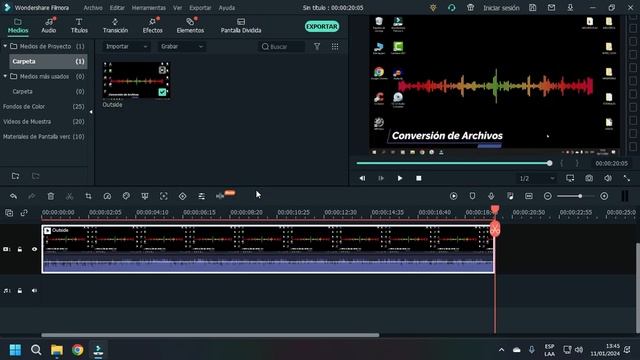Screen dimensions: 640x360
Task: Click the motion tracking icon
Action: click(x=164, y=196)
